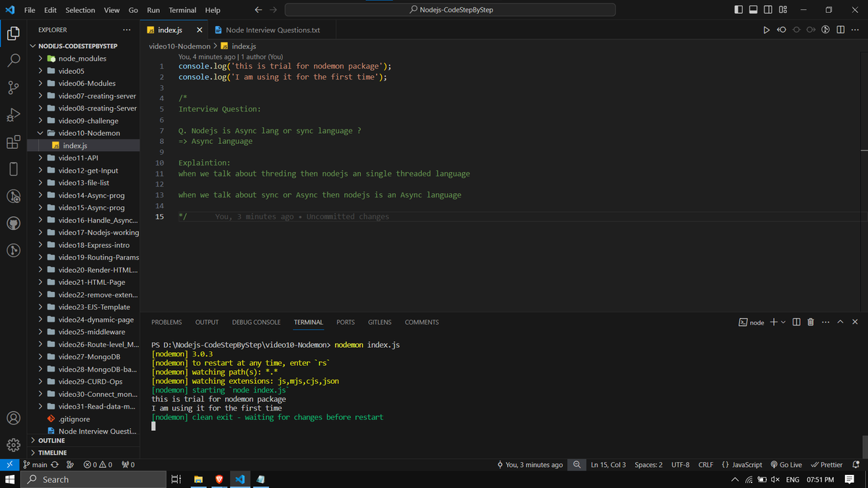Open the Explorer view in activity bar
The height and width of the screenshot is (488, 868).
[x=13, y=33]
